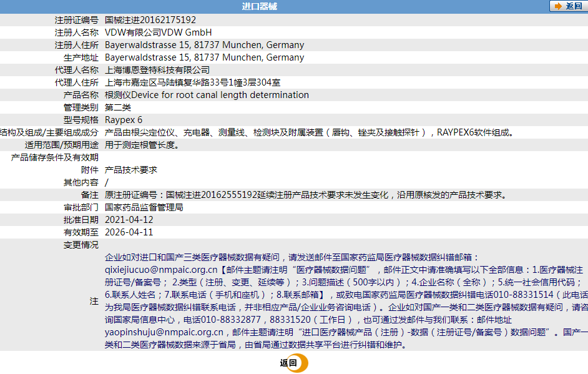588x374 pixels.
Task: Click the 返回 button at top right
Action: (x=569, y=6)
